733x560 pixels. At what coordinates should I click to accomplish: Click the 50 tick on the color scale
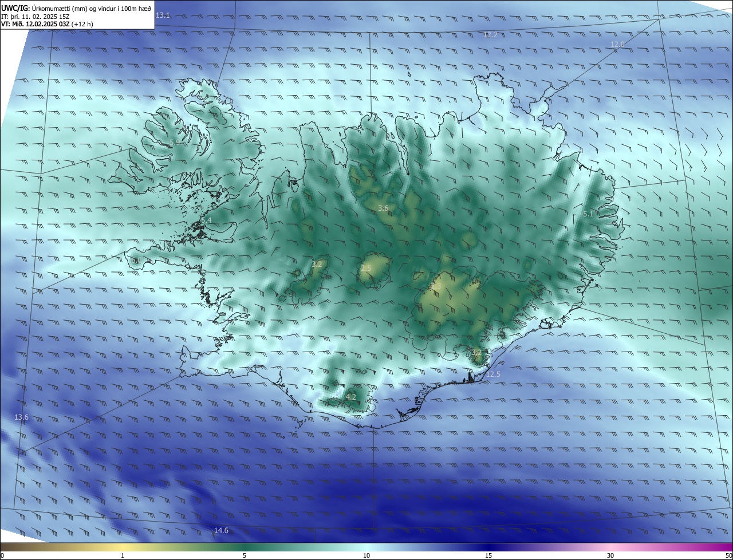(x=728, y=555)
